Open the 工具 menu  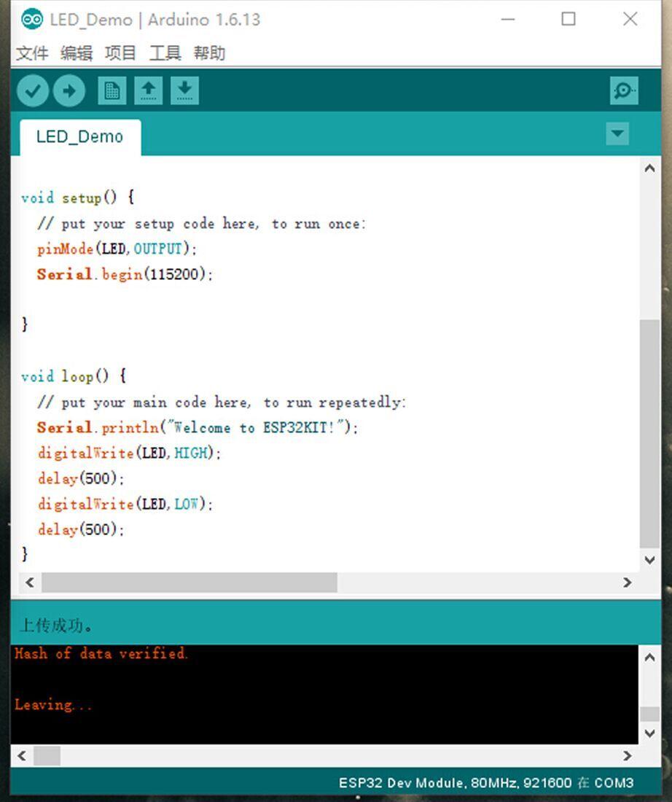coord(165,53)
